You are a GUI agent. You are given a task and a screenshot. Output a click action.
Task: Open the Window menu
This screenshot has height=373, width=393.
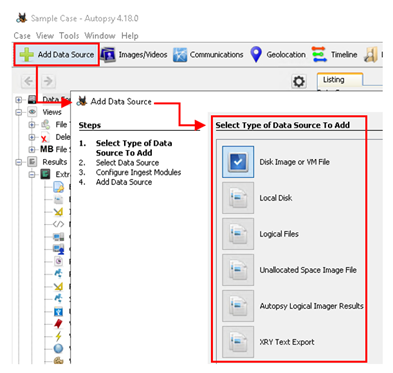(100, 36)
